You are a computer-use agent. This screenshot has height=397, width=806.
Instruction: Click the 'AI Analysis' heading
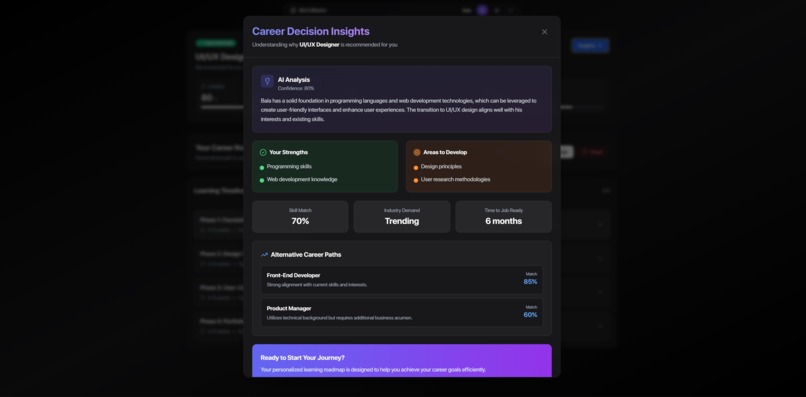tap(294, 80)
